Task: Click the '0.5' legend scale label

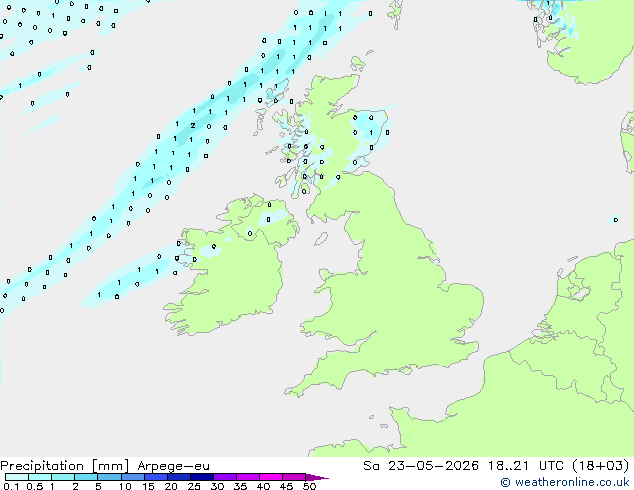Action: 35,486
